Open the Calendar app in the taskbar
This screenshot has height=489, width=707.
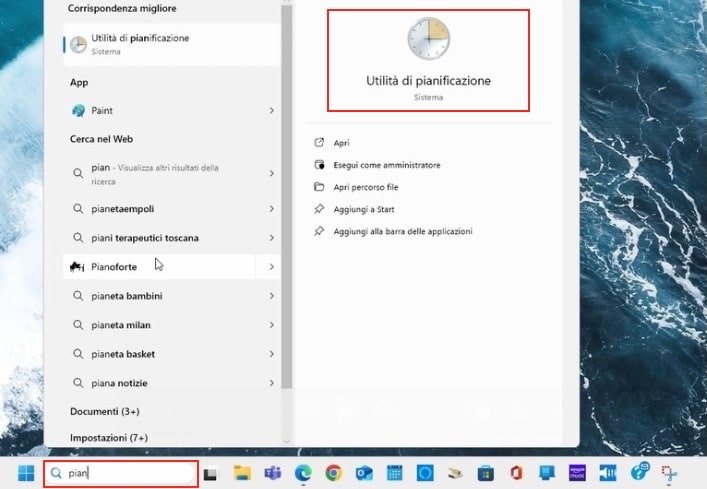tap(395, 473)
